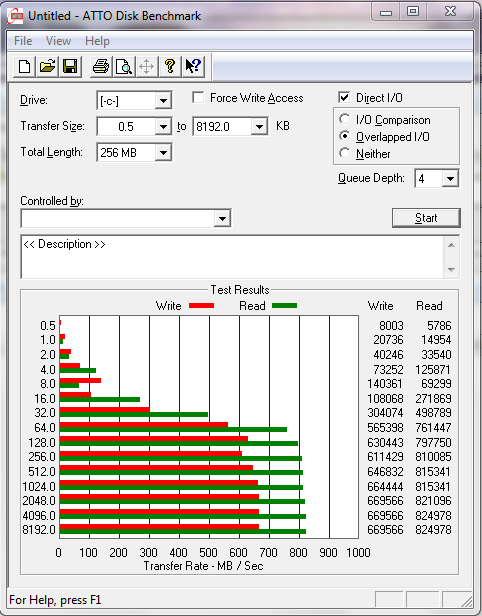The image size is (482, 616).
Task: Click the Open file folder icon
Action: click(x=47, y=66)
